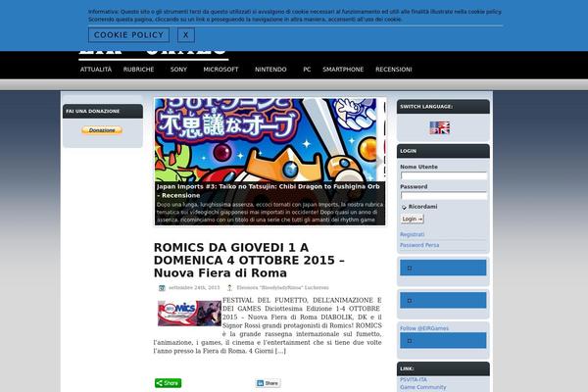
Task: Click the PayPal Donazione button
Action: tap(102, 130)
